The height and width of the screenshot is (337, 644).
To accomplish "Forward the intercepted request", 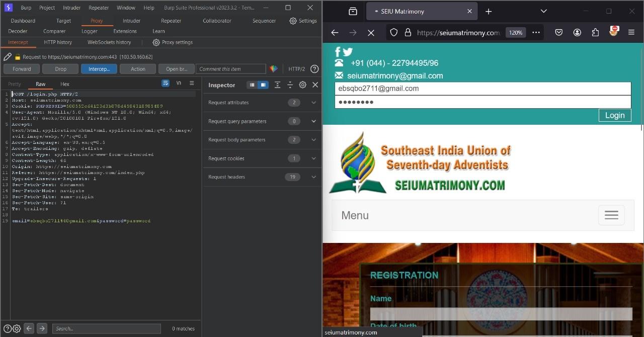I will 22,69.
